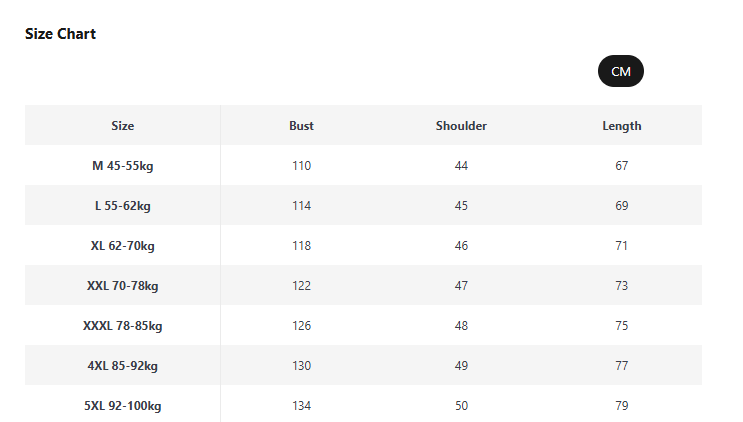Select the XXXL 78-85kg size row
This screenshot has height=422, width=743.
tap(122, 326)
